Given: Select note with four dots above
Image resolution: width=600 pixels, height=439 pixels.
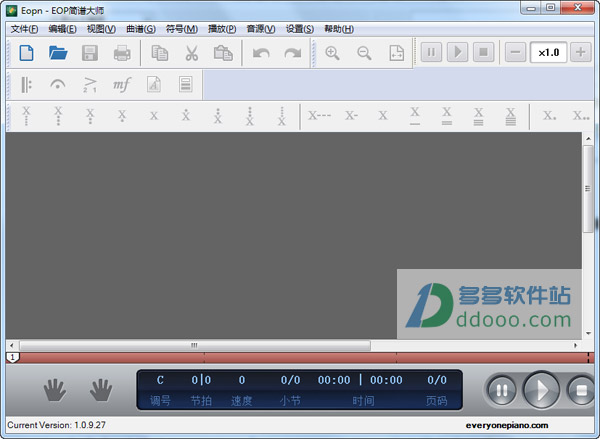Looking at the screenshot, I should [282, 116].
